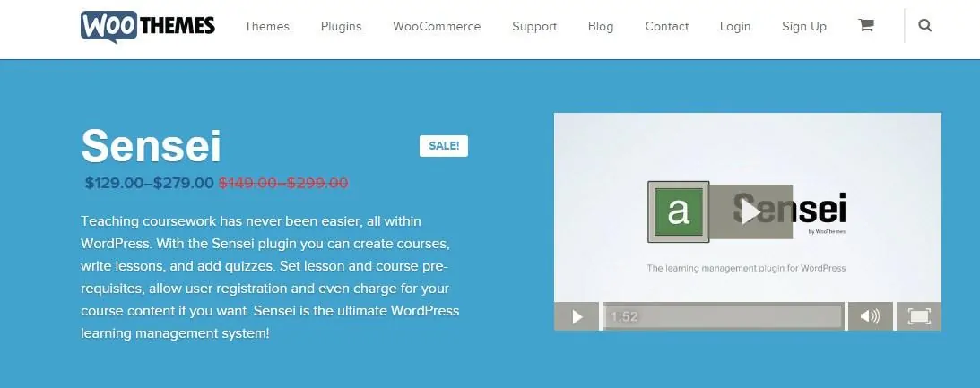Open the Support page
The image size is (980, 388).
[x=534, y=26]
